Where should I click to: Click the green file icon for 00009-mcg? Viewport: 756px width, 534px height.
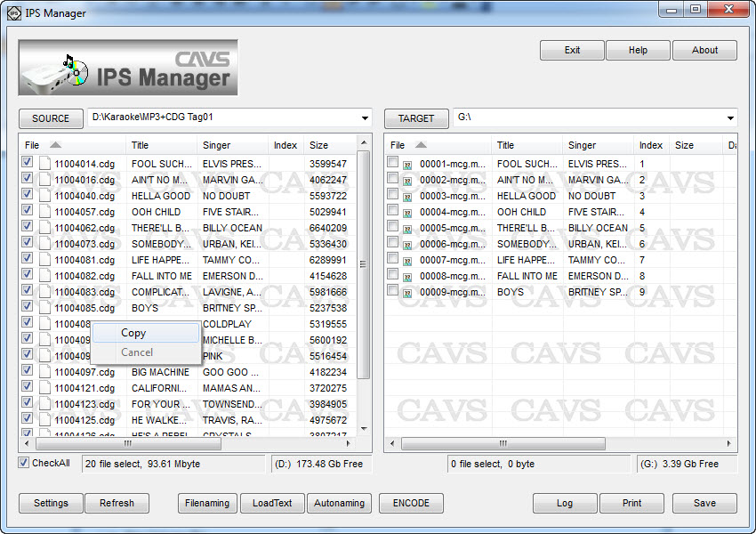pyautogui.click(x=407, y=293)
